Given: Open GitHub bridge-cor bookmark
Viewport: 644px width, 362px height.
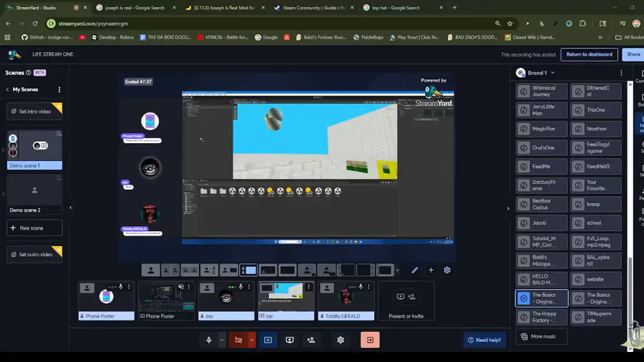Looking at the screenshot, I should click(47, 37).
